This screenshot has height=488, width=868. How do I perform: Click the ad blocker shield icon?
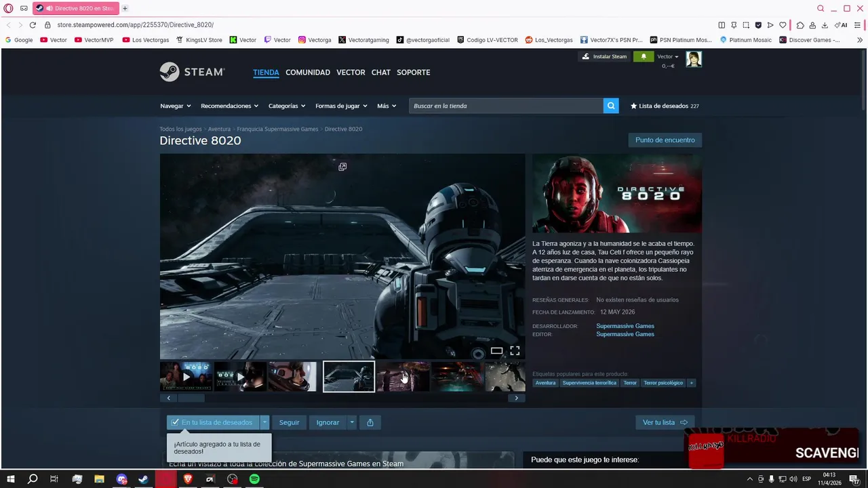click(x=758, y=25)
